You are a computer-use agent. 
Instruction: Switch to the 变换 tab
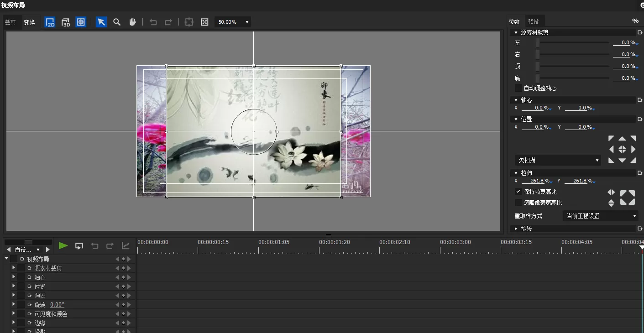[x=30, y=22]
